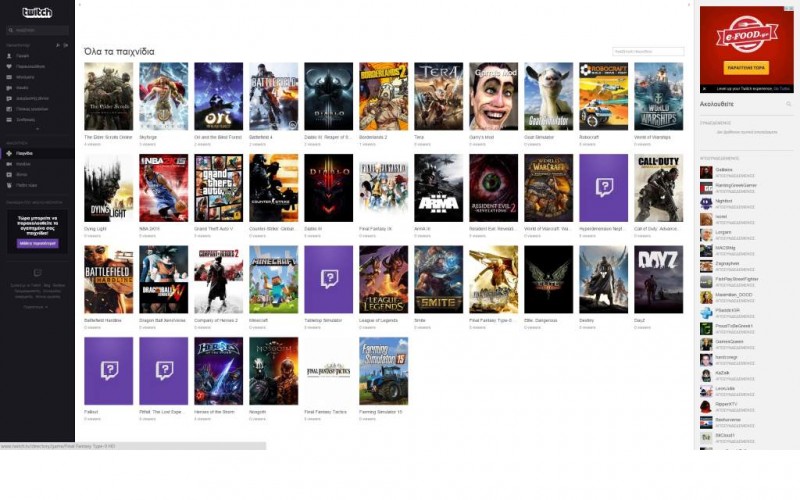The width and height of the screenshot is (800, 500).
Task: Open the Minecraft cover
Action: (x=273, y=280)
